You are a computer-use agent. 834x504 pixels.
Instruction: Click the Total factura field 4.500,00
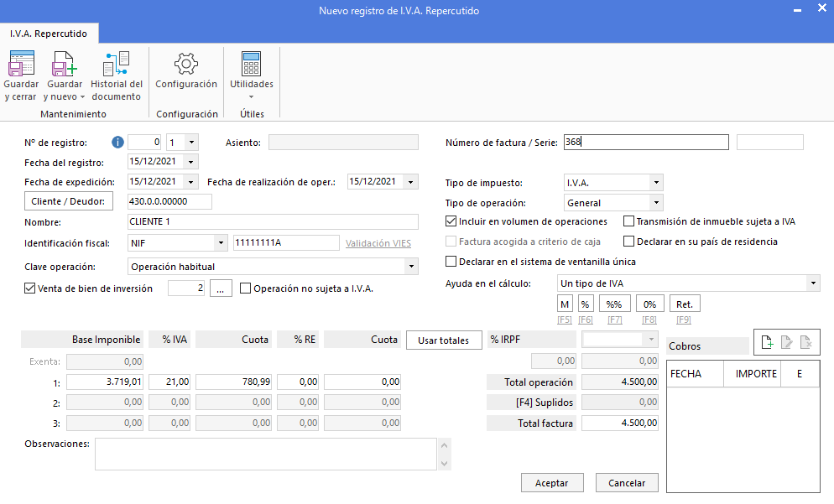click(620, 423)
